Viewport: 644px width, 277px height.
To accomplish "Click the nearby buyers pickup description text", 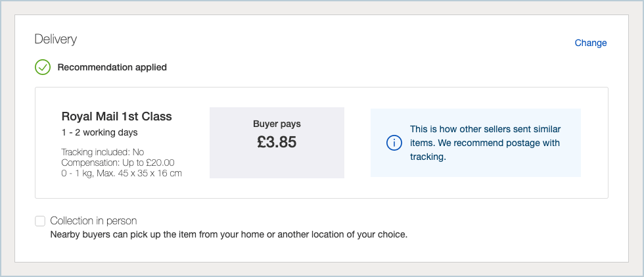I will pyautogui.click(x=229, y=236).
